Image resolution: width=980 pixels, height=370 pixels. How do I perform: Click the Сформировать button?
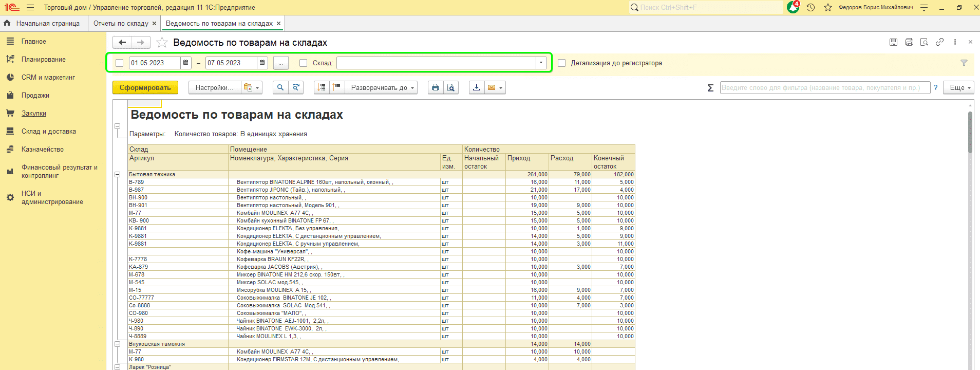(145, 87)
